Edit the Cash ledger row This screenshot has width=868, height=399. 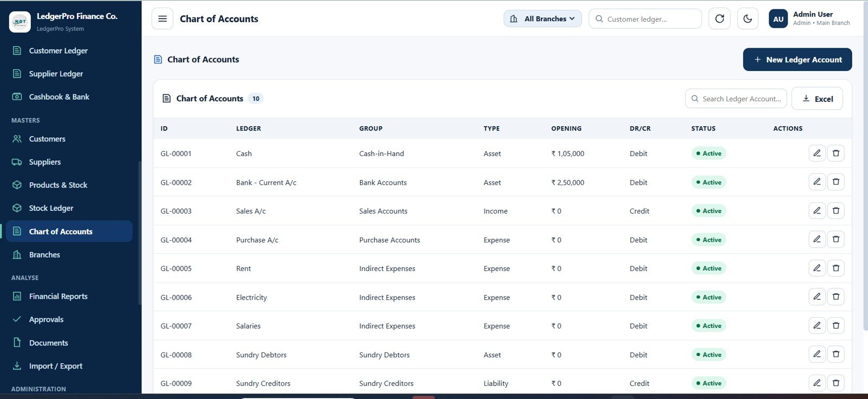coord(817,153)
